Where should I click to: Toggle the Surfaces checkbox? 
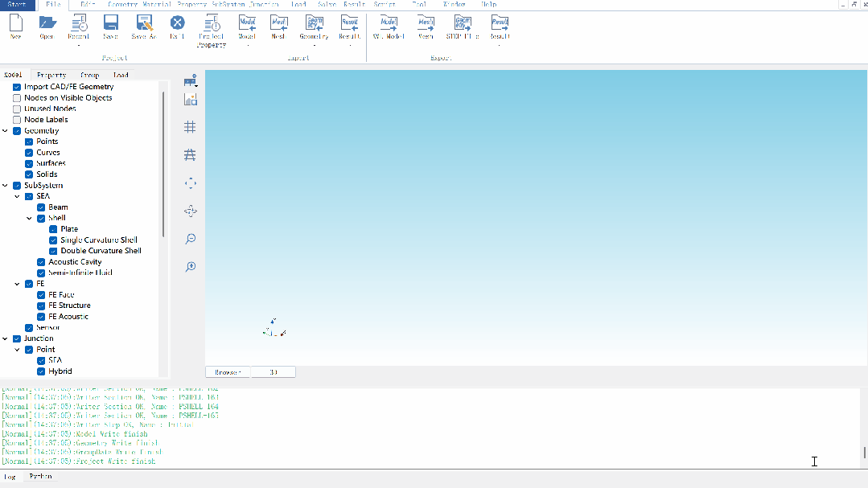tap(29, 164)
